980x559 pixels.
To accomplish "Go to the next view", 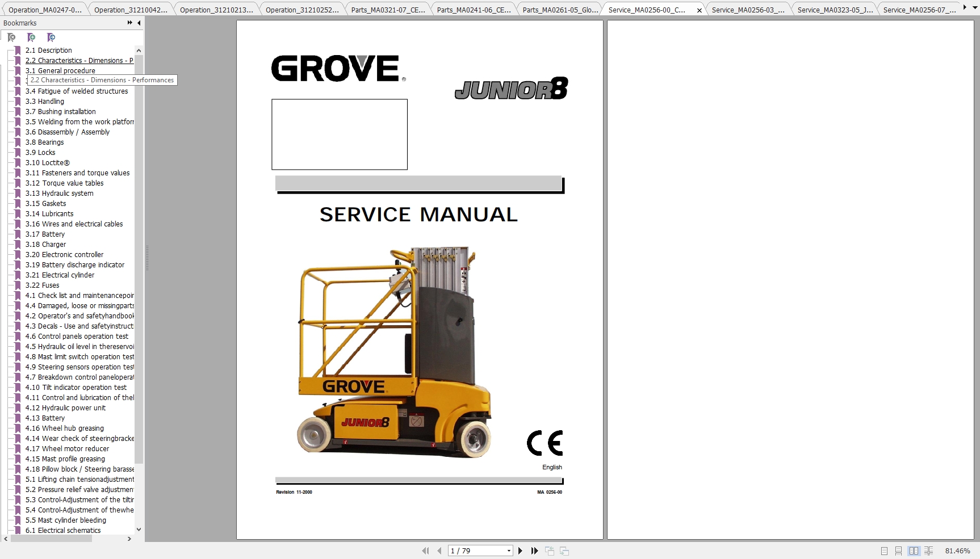I will click(564, 550).
